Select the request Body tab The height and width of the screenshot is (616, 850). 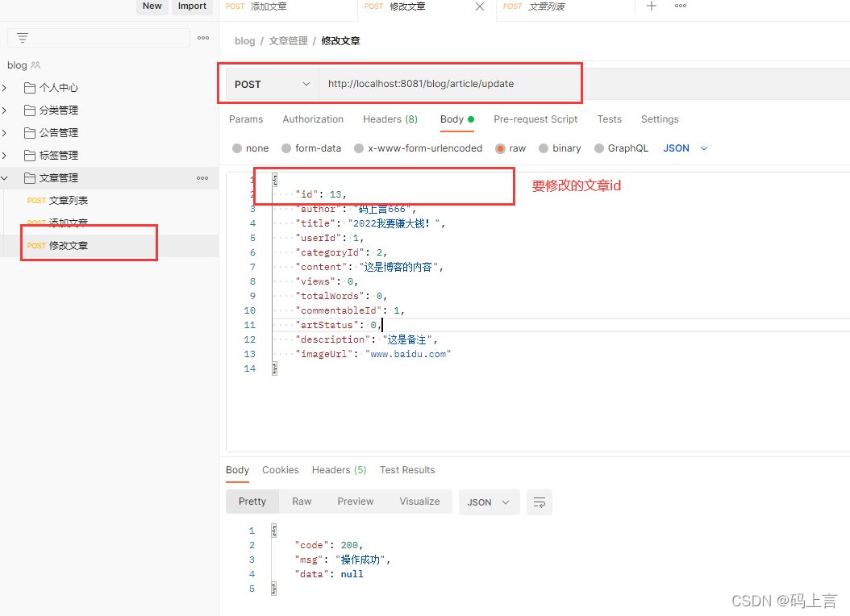[x=457, y=119]
